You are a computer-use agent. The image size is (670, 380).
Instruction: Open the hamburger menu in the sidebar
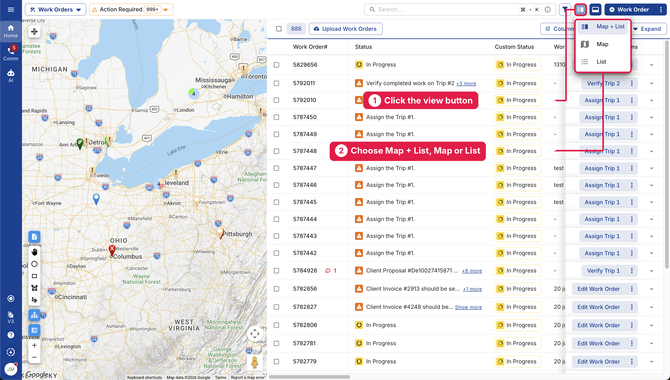[11, 9]
